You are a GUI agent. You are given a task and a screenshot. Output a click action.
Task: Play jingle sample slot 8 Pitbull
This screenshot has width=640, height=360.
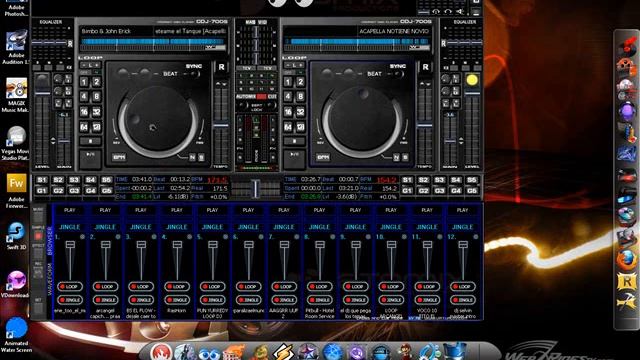click(320, 210)
